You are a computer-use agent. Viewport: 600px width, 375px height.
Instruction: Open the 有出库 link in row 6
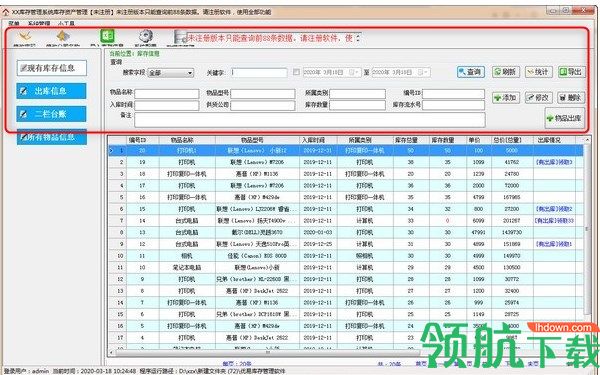(554, 209)
